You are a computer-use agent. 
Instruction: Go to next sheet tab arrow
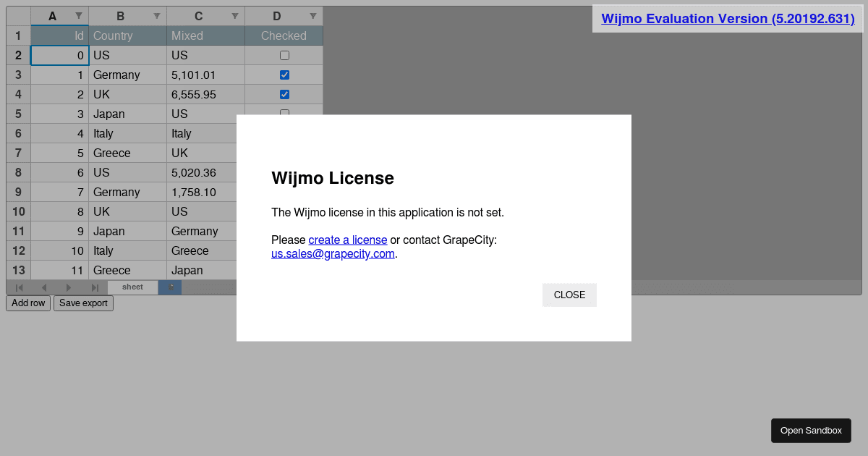click(69, 288)
